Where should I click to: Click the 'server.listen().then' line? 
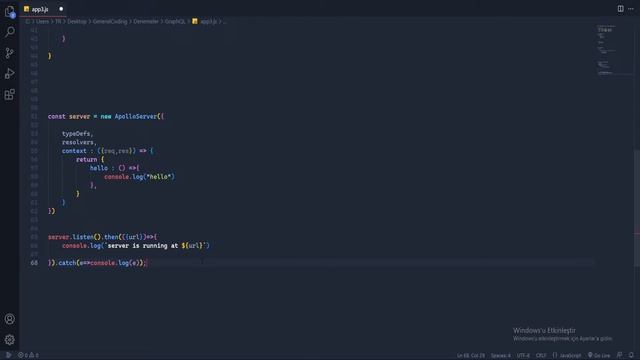coord(102,237)
